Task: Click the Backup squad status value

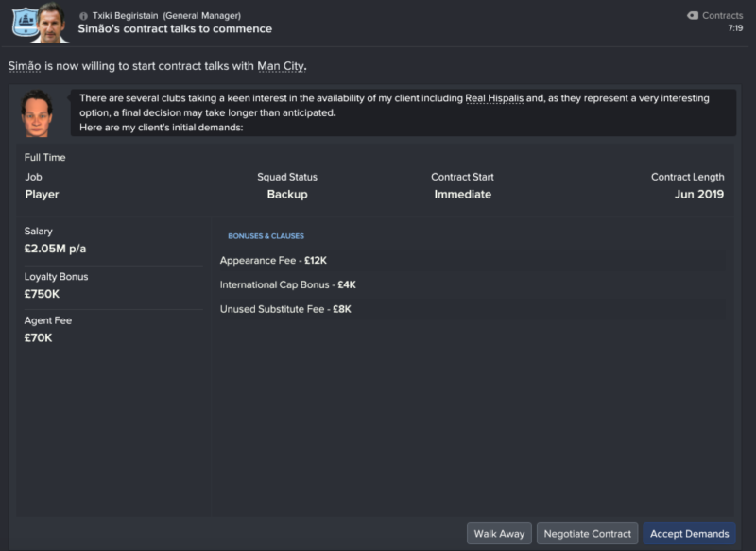Action: [287, 195]
